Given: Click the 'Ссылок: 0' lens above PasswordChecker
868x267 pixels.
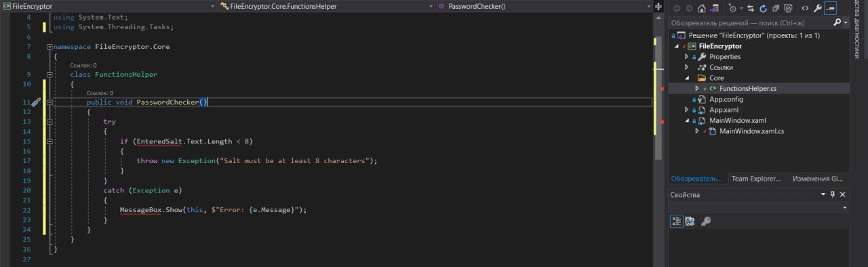Looking at the screenshot, I should 100,93.
